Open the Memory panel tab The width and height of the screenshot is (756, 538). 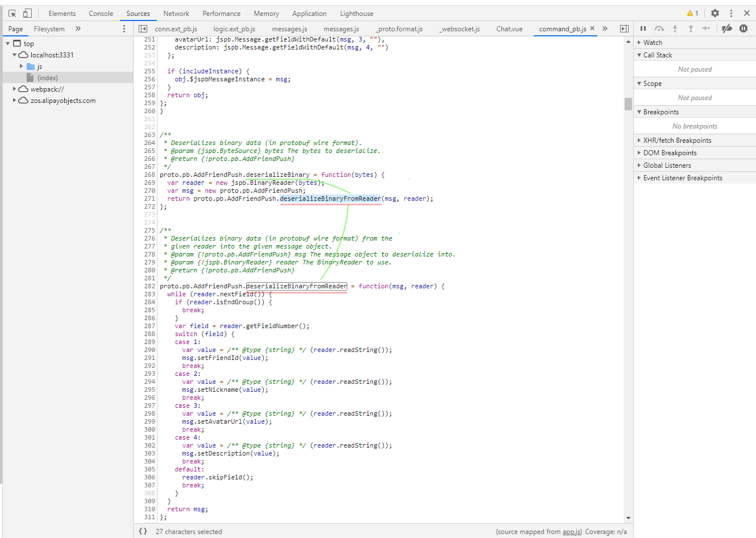pyautogui.click(x=267, y=13)
